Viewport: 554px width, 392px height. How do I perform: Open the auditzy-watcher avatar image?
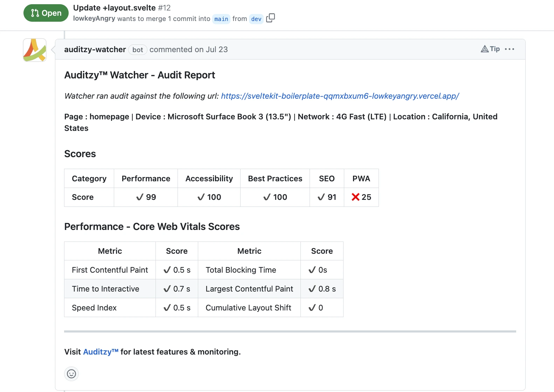click(35, 50)
